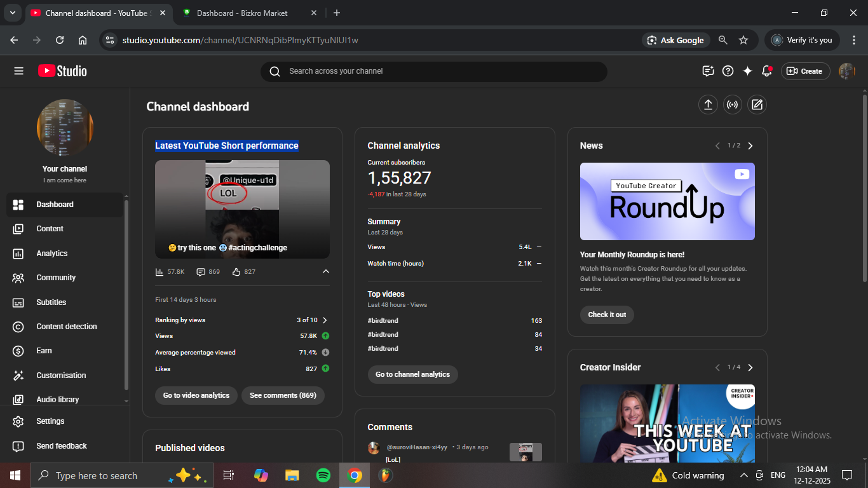Click the create post pencil icon
The width and height of the screenshot is (868, 488).
click(x=756, y=105)
